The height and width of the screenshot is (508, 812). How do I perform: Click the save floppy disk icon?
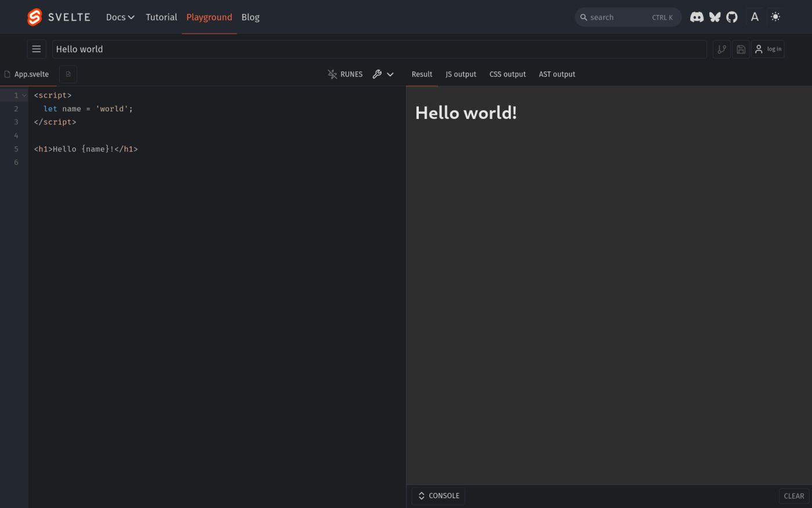[x=741, y=49]
